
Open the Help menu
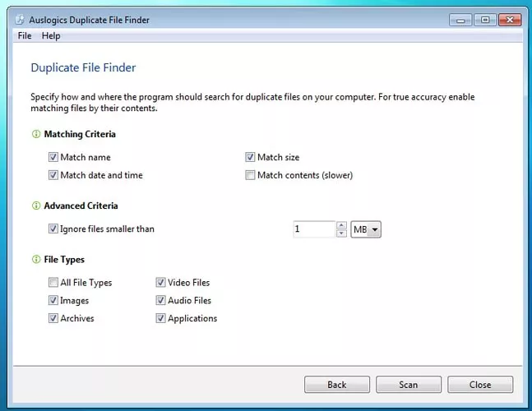(x=51, y=35)
